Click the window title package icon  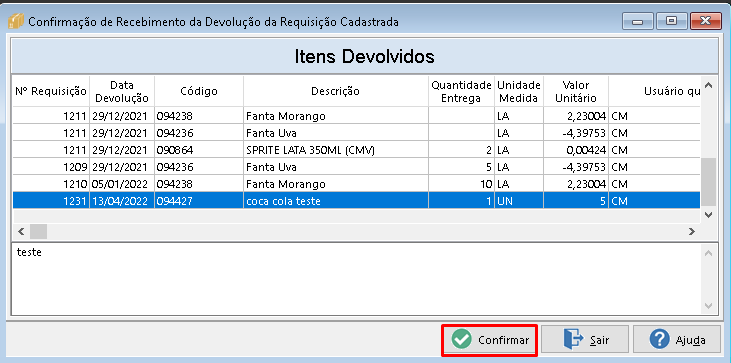pyautogui.click(x=16, y=21)
